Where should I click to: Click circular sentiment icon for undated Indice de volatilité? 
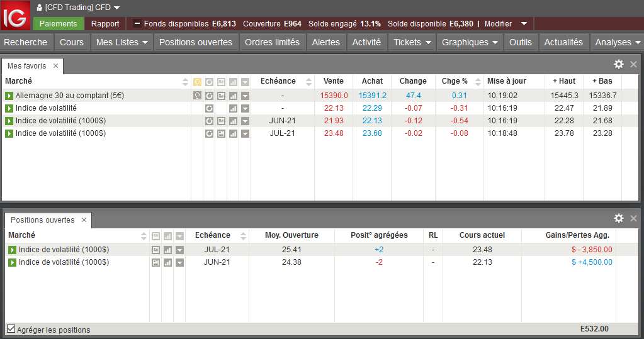[209, 108]
